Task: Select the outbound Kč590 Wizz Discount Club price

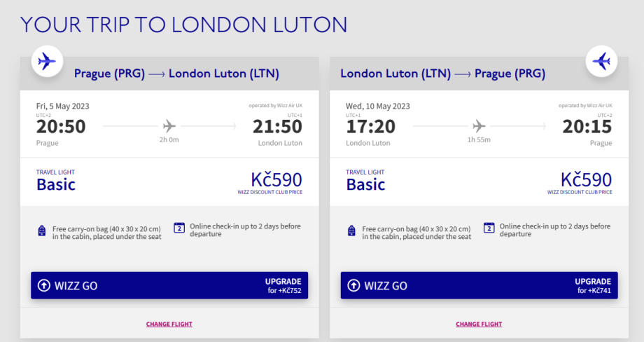Action: 276,181
